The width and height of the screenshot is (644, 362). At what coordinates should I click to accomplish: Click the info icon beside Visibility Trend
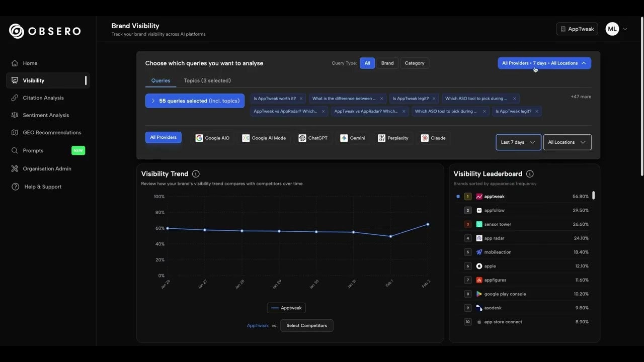click(196, 174)
